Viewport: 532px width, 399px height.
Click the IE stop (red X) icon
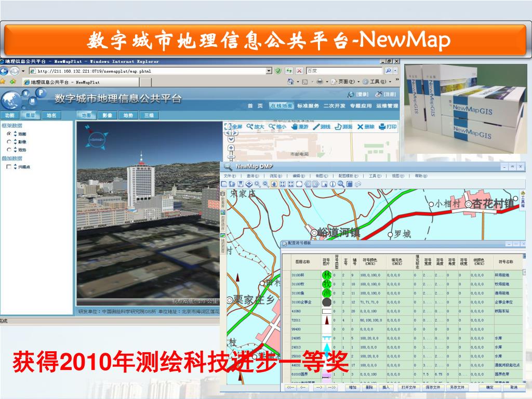tap(299, 71)
